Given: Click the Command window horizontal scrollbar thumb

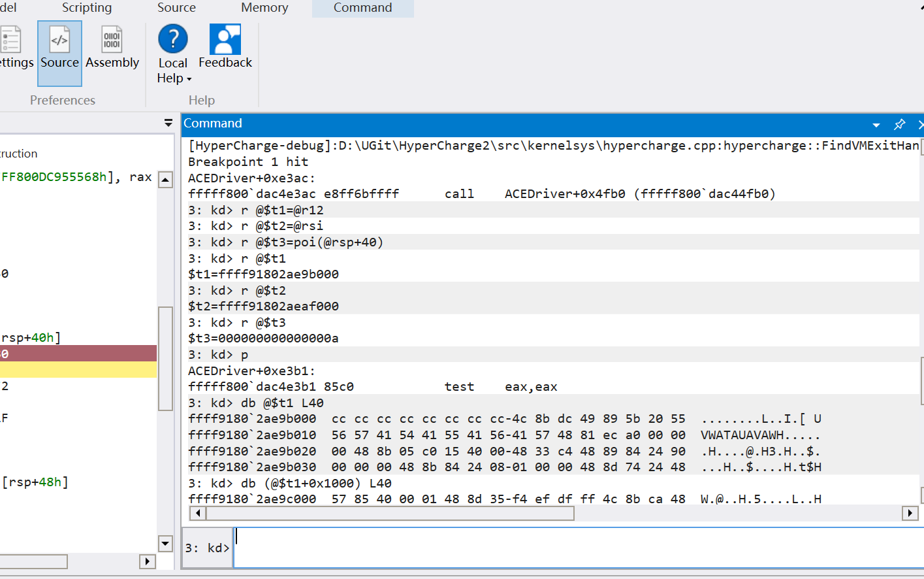Looking at the screenshot, I should pos(390,514).
